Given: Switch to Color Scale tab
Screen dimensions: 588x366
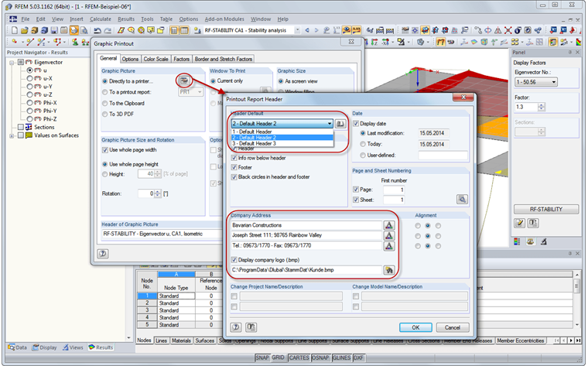Looking at the screenshot, I should [x=156, y=59].
